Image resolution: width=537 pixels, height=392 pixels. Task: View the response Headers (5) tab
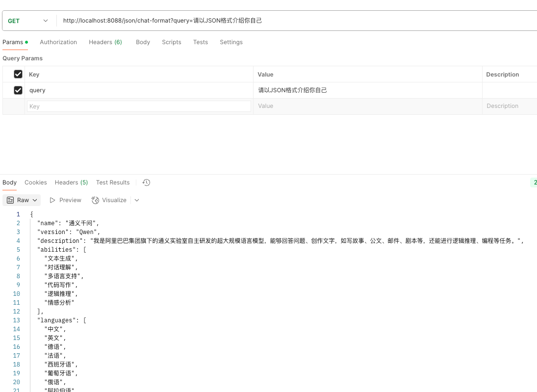coord(71,183)
